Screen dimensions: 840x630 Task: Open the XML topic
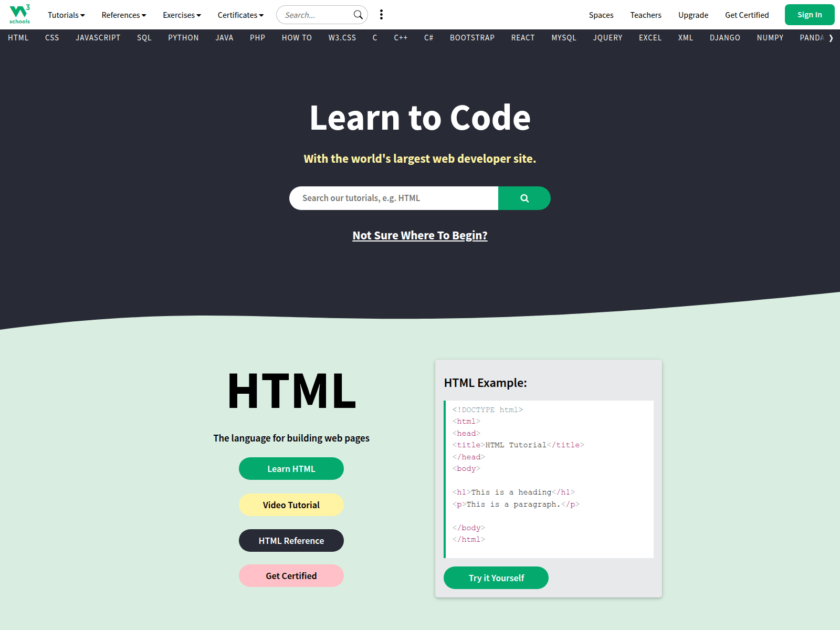coord(686,38)
